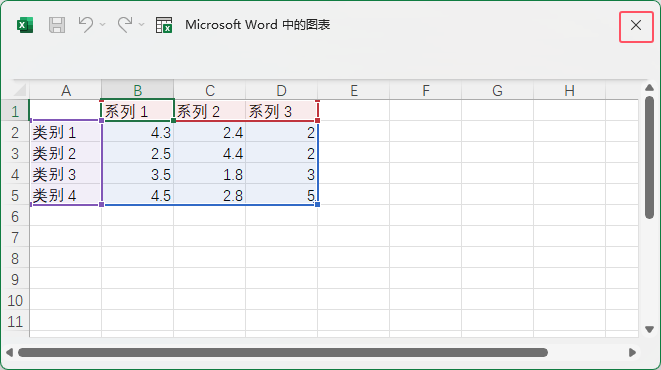Image resolution: width=661 pixels, height=370 pixels.
Task: Select cell containing 系列 2
Action: 210,111
